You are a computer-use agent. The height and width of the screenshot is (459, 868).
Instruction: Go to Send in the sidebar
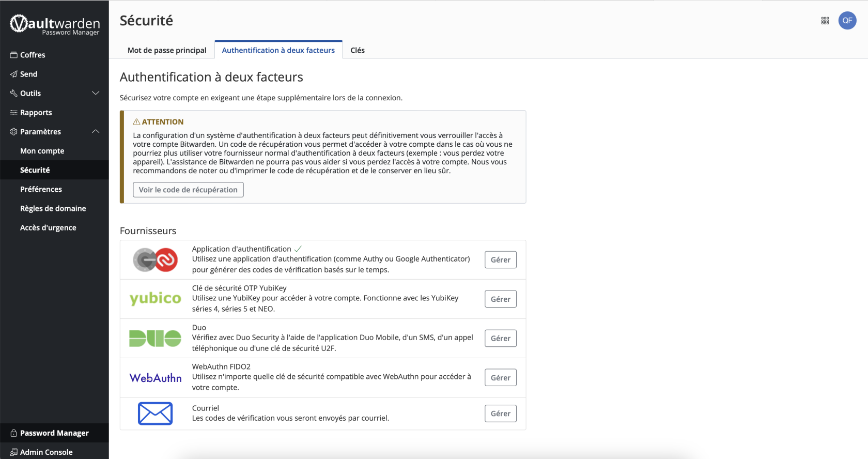[x=28, y=74]
